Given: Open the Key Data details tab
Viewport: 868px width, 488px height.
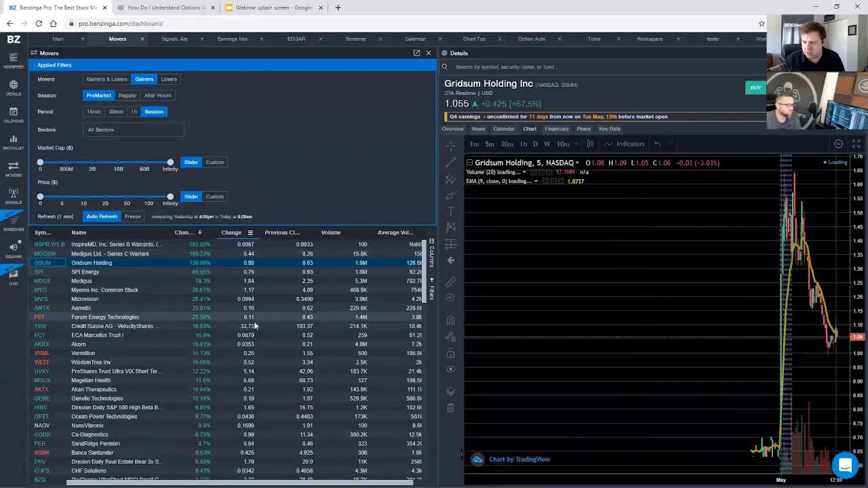Looking at the screenshot, I should coord(609,129).
